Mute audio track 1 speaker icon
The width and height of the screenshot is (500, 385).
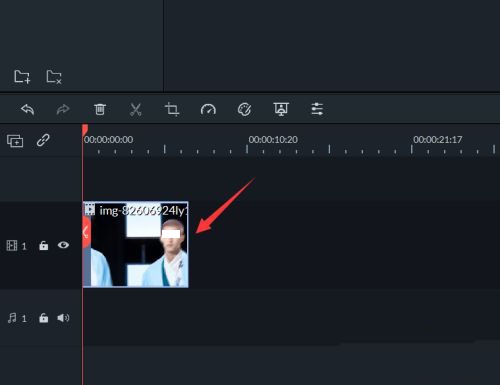pyautogui.click(x=63, y=318)
